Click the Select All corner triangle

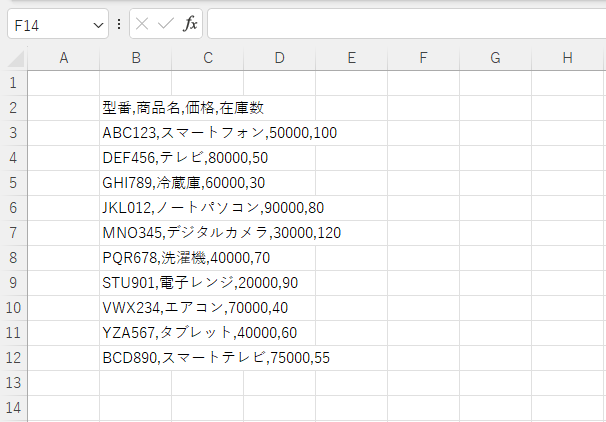(16, 59)
